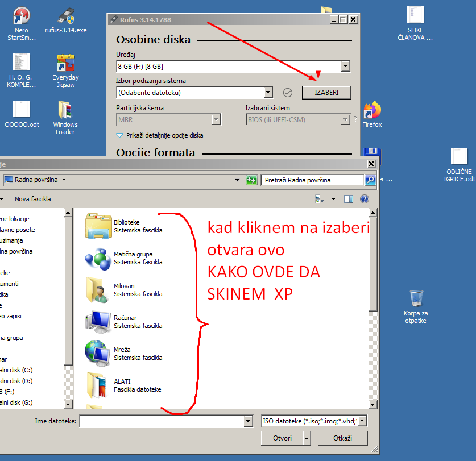Click the Otkaži button

pos(342,438)
